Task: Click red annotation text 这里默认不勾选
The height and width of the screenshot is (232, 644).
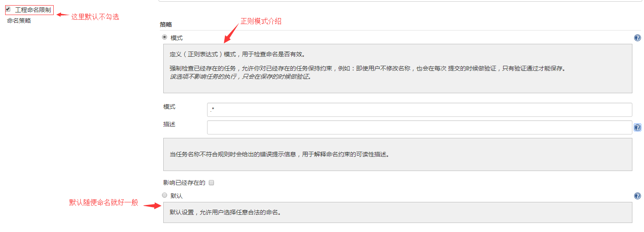Action: pos(95,17)
